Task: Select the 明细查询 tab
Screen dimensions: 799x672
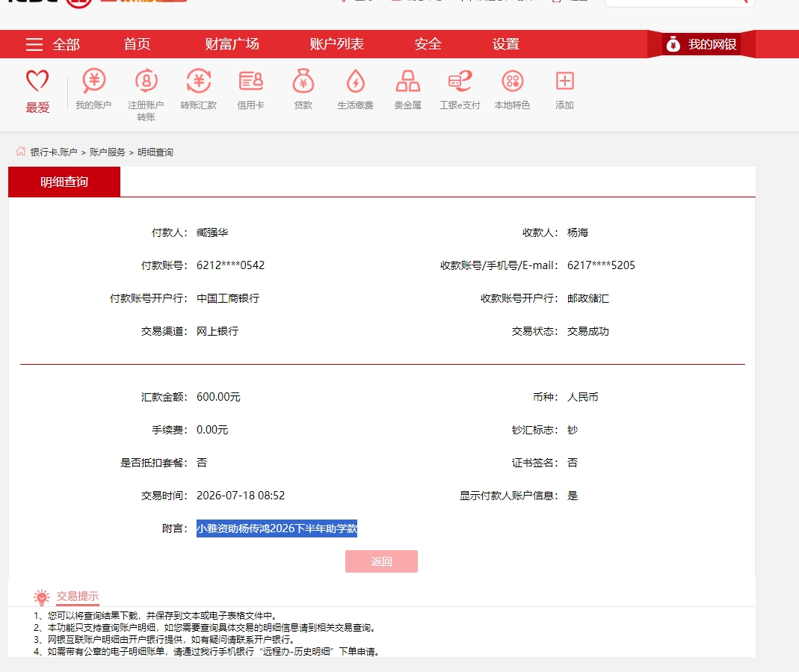Action: (x=64, y=182)
